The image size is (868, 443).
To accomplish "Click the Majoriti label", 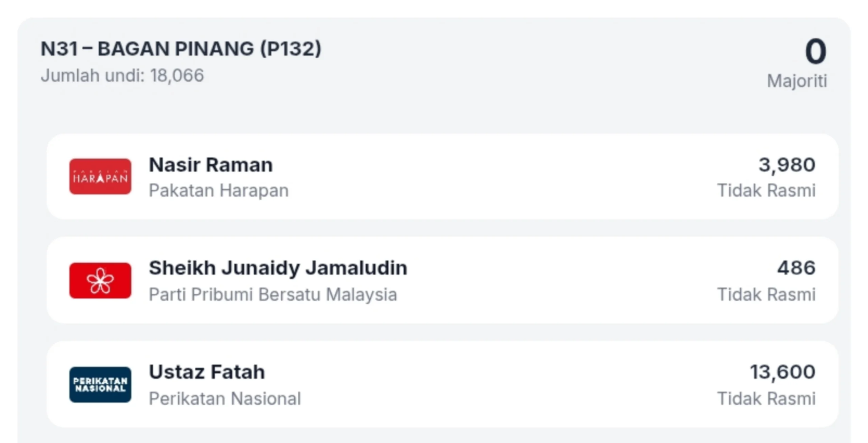I will pos(797,81).
